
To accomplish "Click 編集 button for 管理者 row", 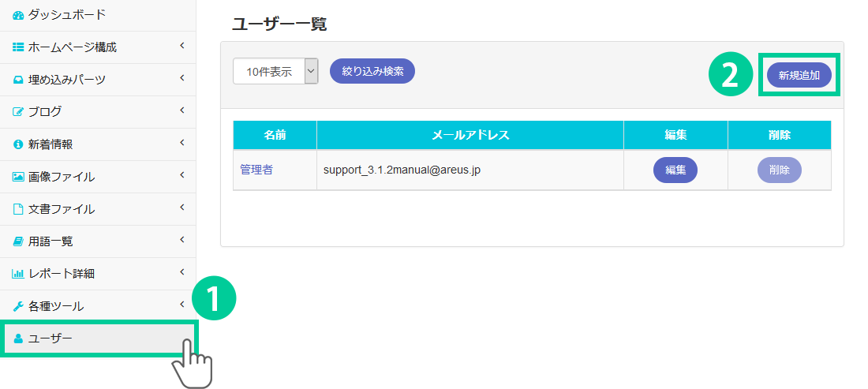I will pyautogui.click(x=675, y=170).
